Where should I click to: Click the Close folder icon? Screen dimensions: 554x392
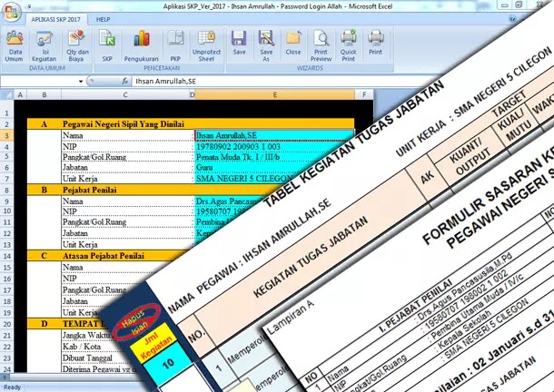pos(293,43)
